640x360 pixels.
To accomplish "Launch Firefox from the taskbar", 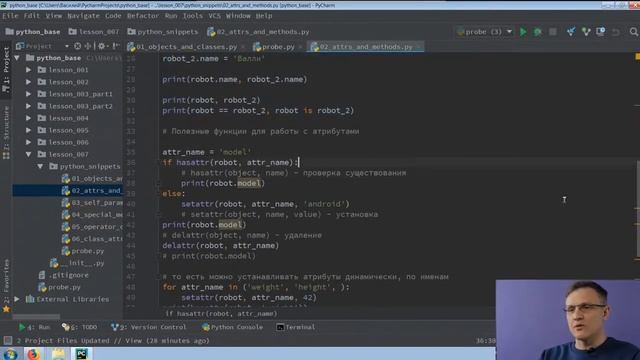I will click(x=33, y=353).
